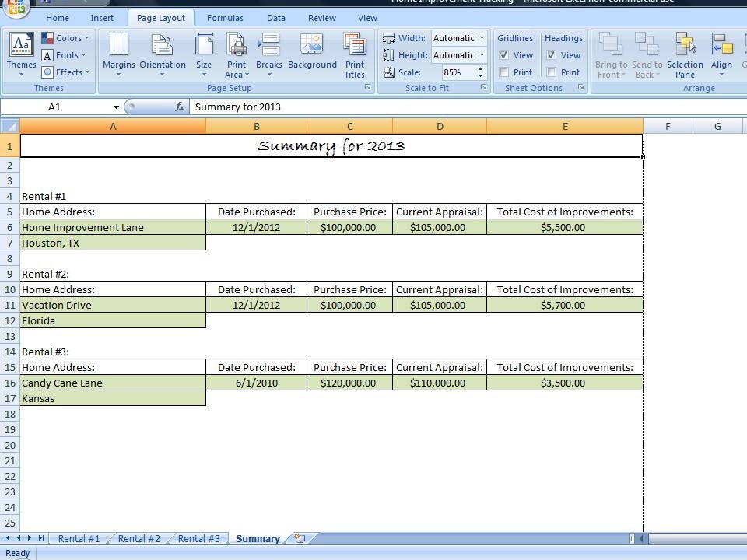Screen dimensions: 747x560
Task: Click the Select All corner button
Action: coord(10,126)
